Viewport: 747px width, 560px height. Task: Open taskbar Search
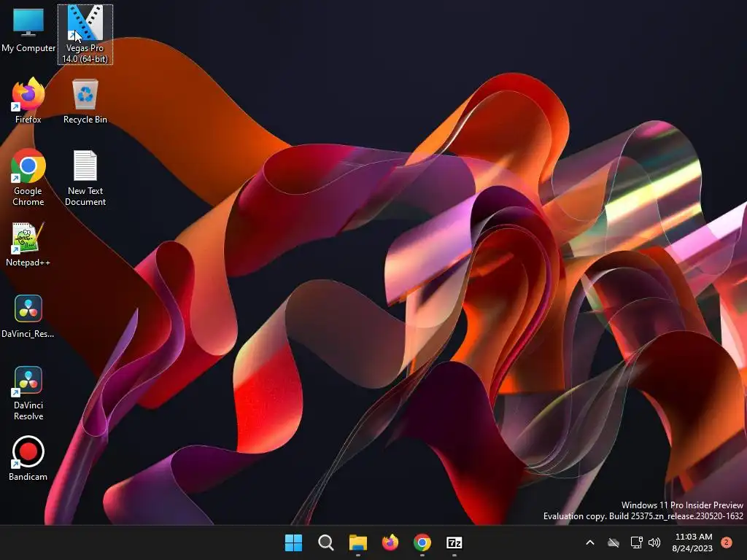tap(326, 542)
